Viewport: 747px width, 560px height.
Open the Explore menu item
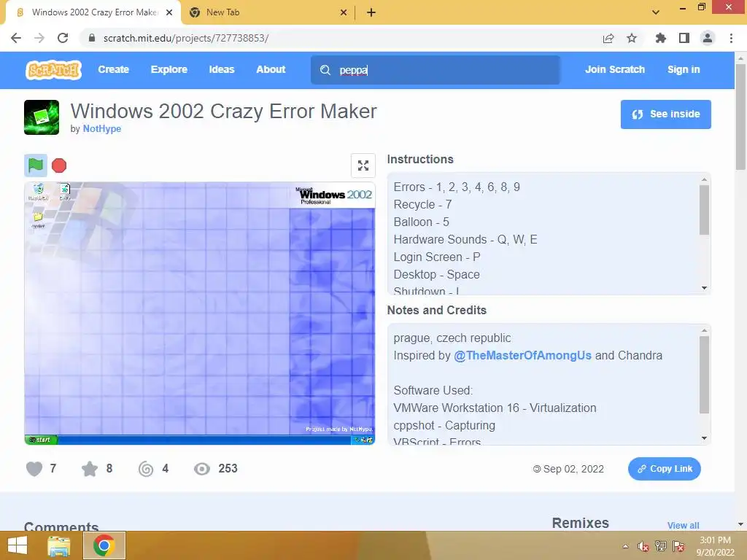coord(169,69)
